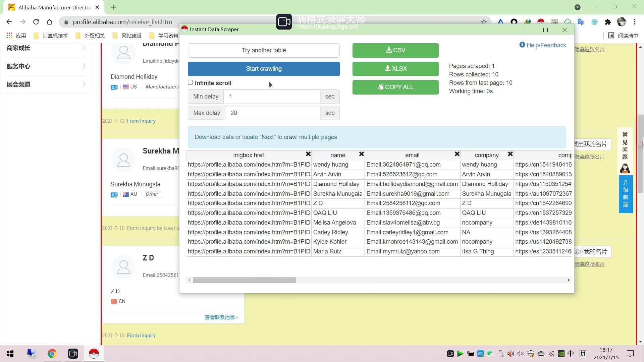Close the Alibaba Manufacturer Directory tab
Image resolution: width=644 pixels, height=362 pixels.
pyautogui.click(x=97, y=7)
